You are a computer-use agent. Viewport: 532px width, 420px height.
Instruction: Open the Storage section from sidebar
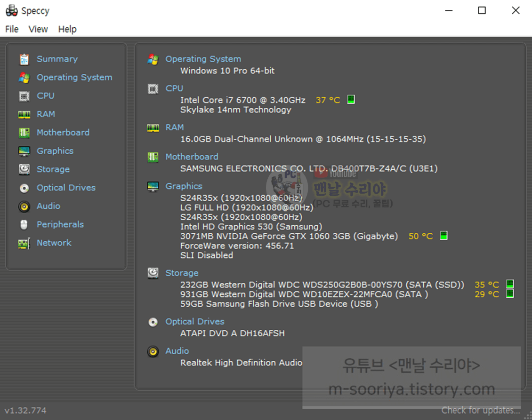point(53,169)
